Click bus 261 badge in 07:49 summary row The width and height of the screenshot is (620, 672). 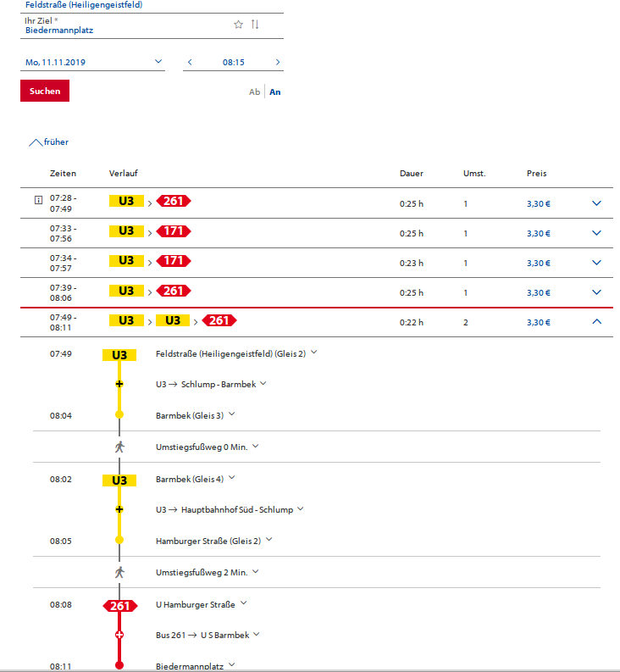(x=219, y=320)
